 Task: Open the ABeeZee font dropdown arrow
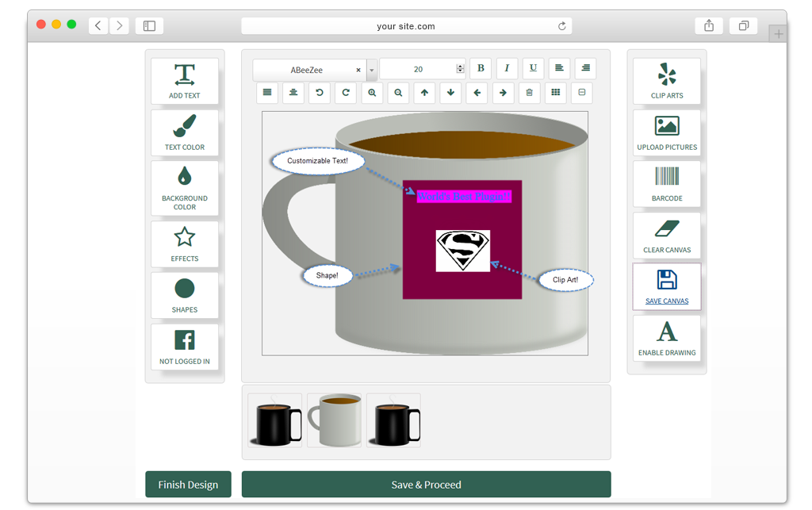click(x=371, y=70)
